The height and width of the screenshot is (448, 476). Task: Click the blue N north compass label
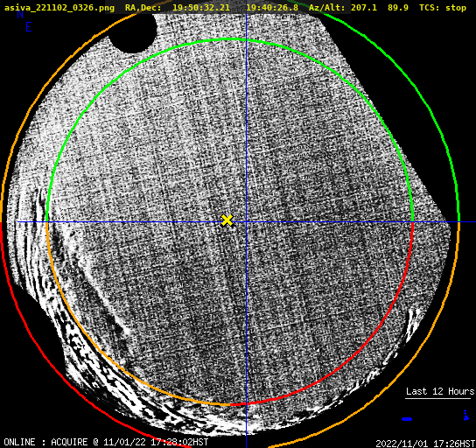20,14
